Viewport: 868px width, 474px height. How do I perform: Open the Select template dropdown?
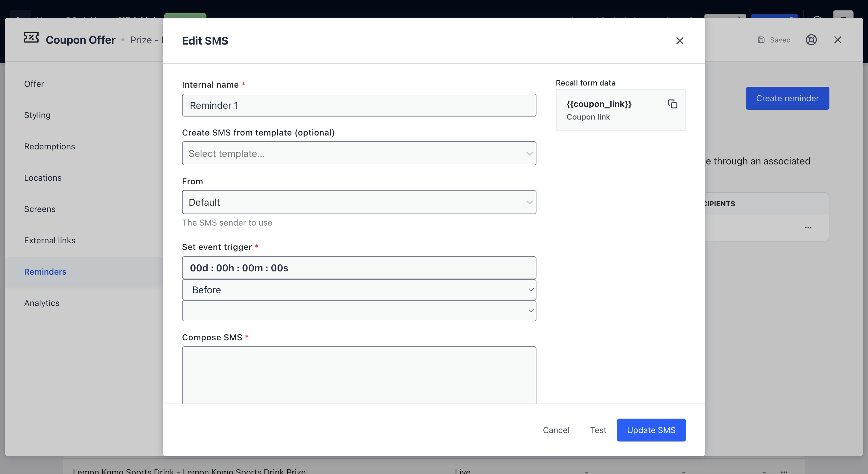pyautogui.click(x=359, y=154)
